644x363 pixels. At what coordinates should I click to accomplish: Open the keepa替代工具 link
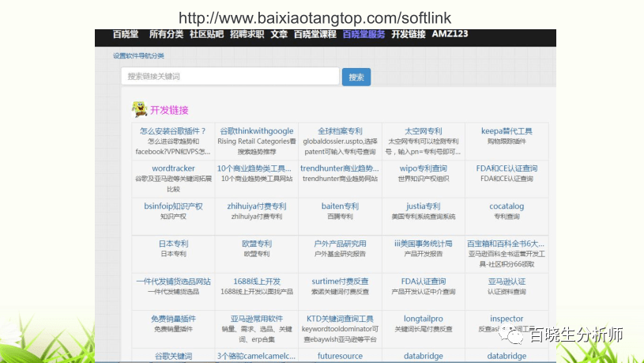507,131
